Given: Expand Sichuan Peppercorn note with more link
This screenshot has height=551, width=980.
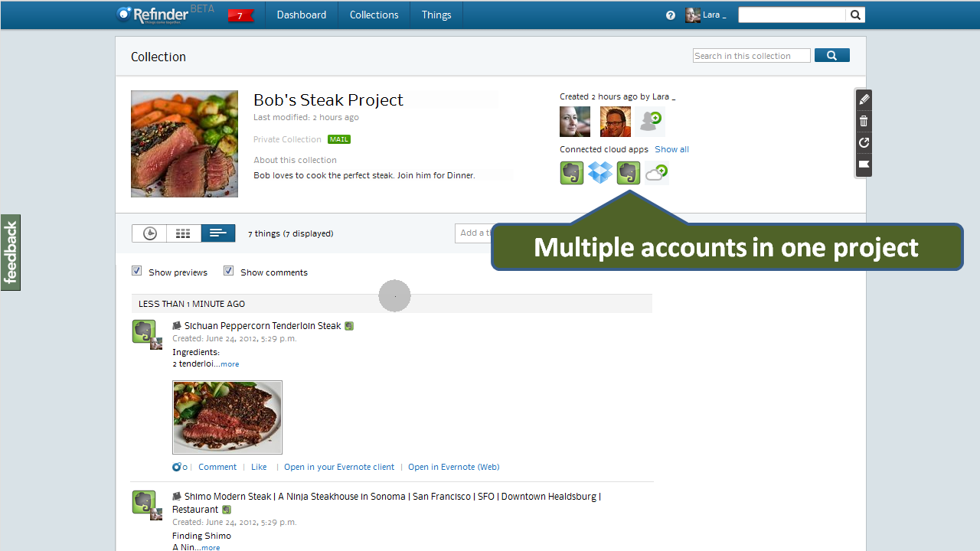Looking at the screenshot, I should pyautogui.click(x=230, y=364).
